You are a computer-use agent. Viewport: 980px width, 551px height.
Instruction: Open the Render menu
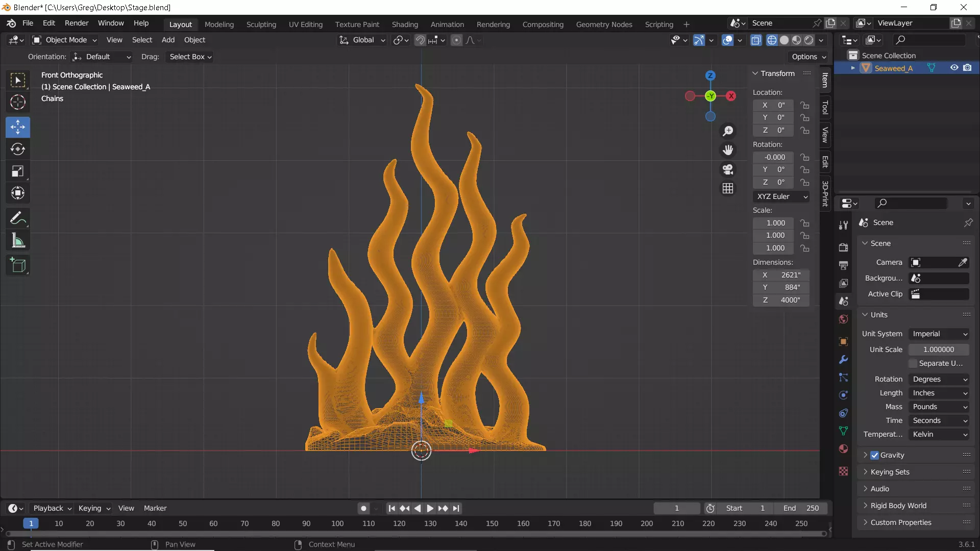click(x=77, y=23)
